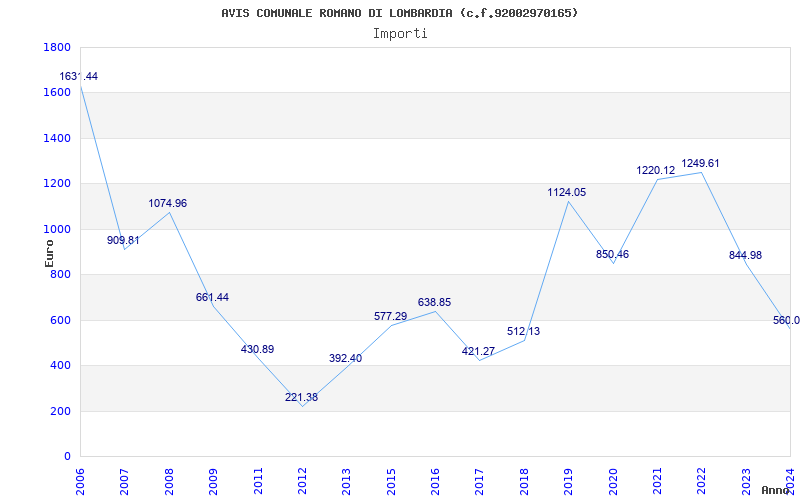The height and width of the screenshot is (500, 800).
Task: Click the 221.38 data label
Action: (x=301, y=397)
